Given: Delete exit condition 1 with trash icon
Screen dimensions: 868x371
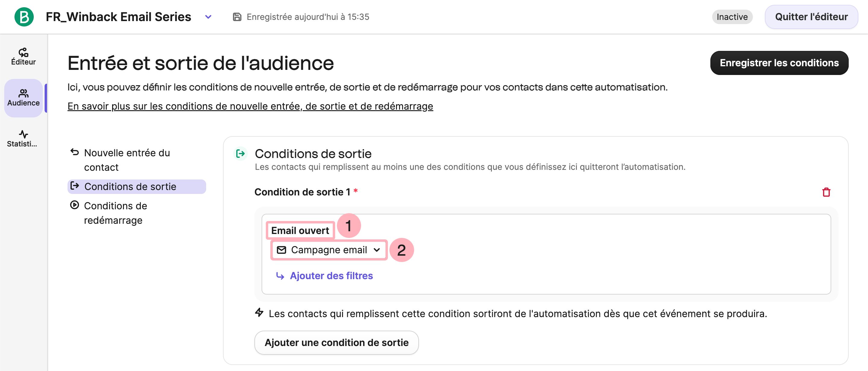Looking at the screenshot, I should pyautogui.click(x=826, y=192).
